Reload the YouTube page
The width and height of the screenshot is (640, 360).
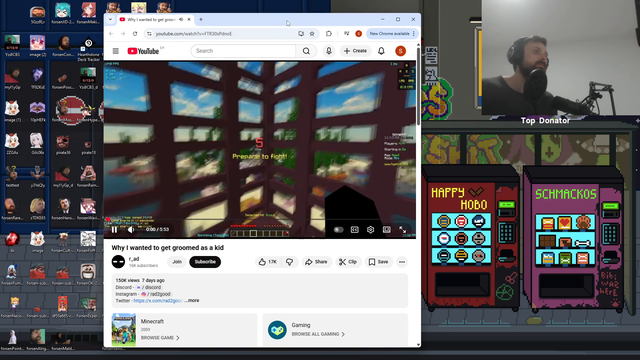(135, 33)
